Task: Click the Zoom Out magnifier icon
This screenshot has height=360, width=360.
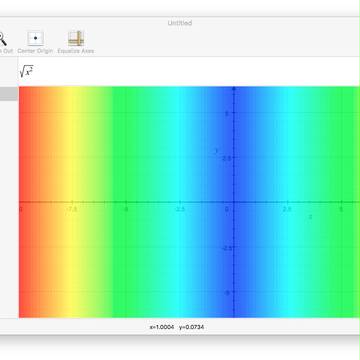Action: point(2,39)
